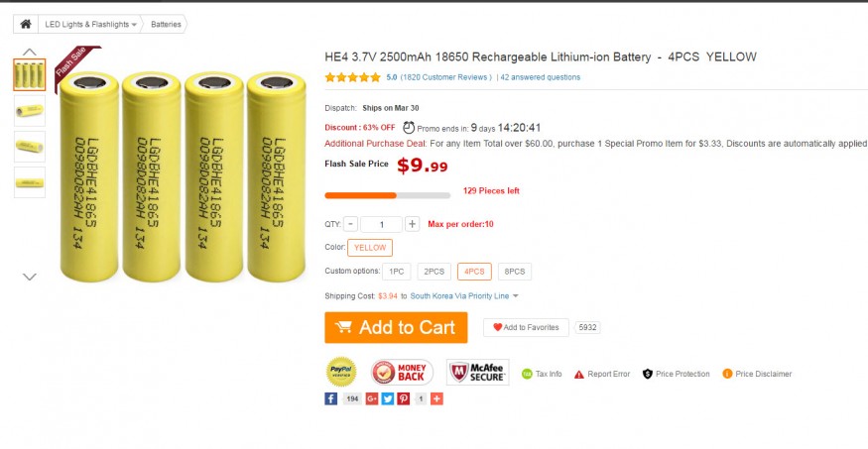Image resolution: width=868 pixels, height=449 pixels.
Task: Open the 1820 Customer Reviews link
Action: 446,77
